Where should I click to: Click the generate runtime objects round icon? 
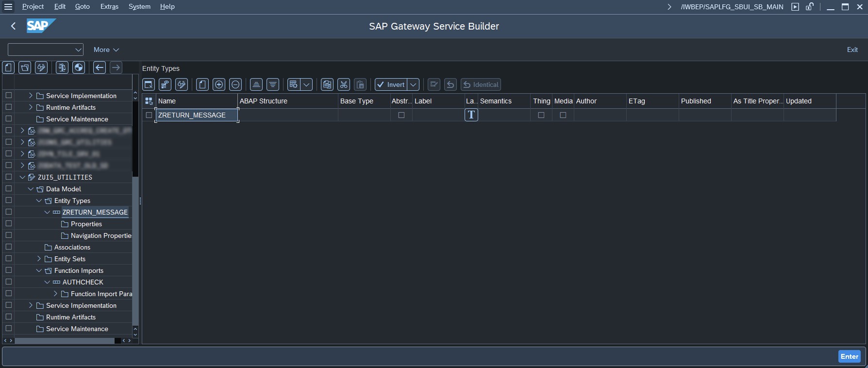pyautogui.click(x=79, y=67)
